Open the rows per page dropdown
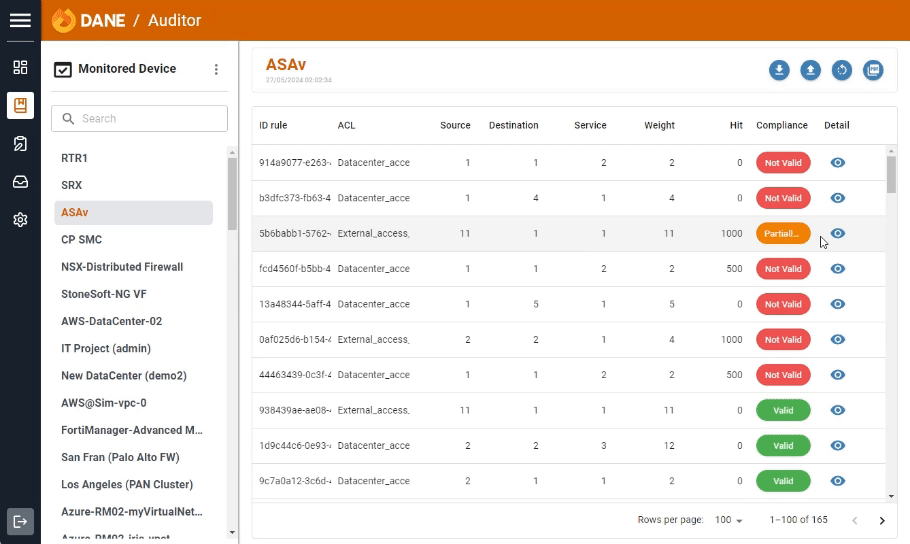Viewport: 910px width, 544px height. [x=728, y=520]
